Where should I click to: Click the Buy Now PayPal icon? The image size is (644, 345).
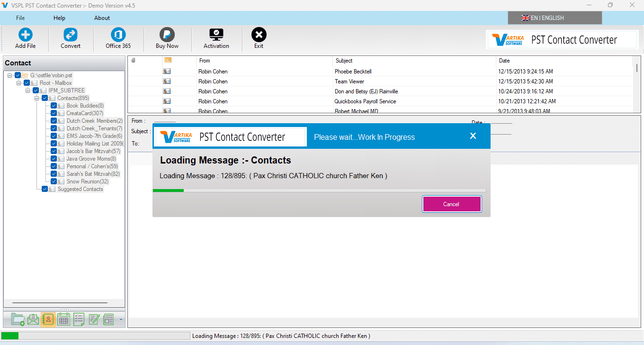tap(167, 35)
